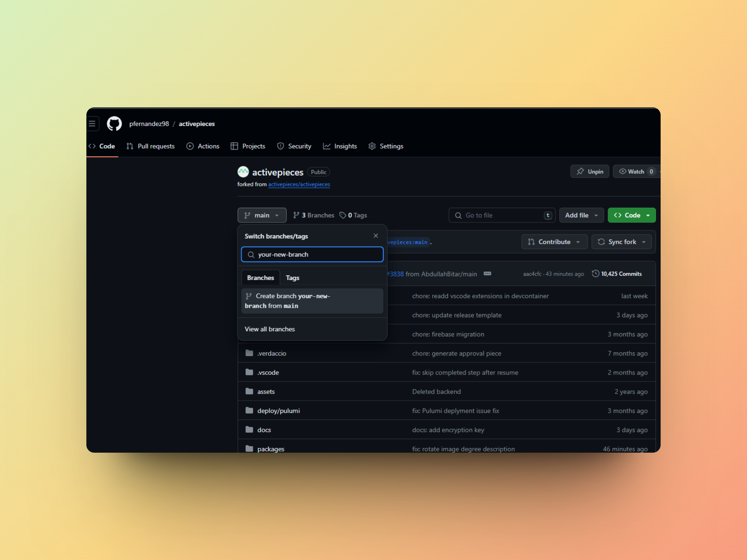Open the .verdaccio folder
The image size is (747, 560).
(x=272, y=353)
